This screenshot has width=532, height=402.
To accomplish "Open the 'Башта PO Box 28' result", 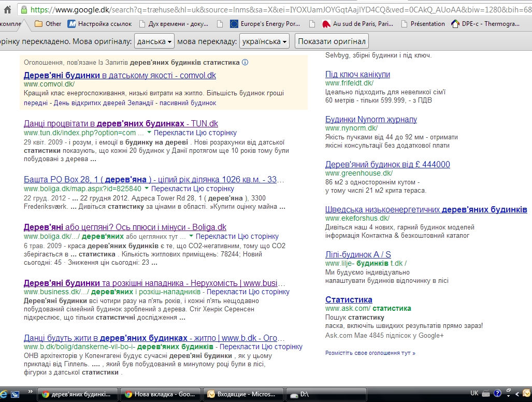I will (154, 179).
